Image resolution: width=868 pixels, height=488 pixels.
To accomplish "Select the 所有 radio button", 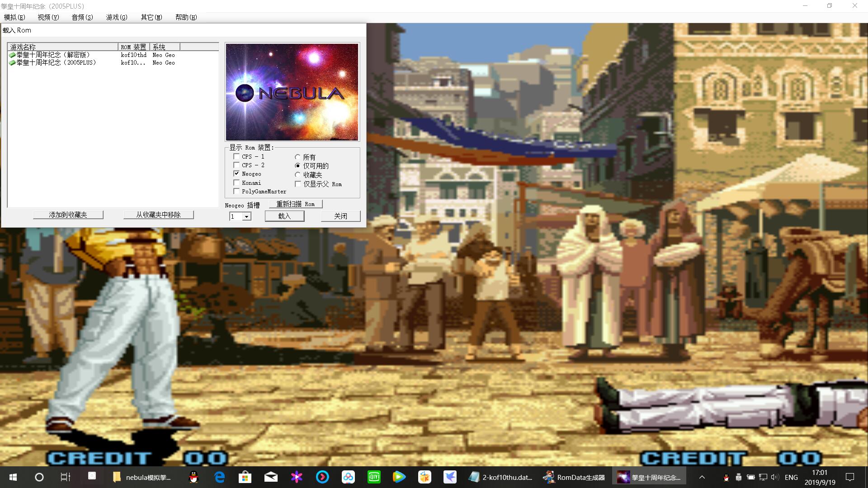I will 297,157.
